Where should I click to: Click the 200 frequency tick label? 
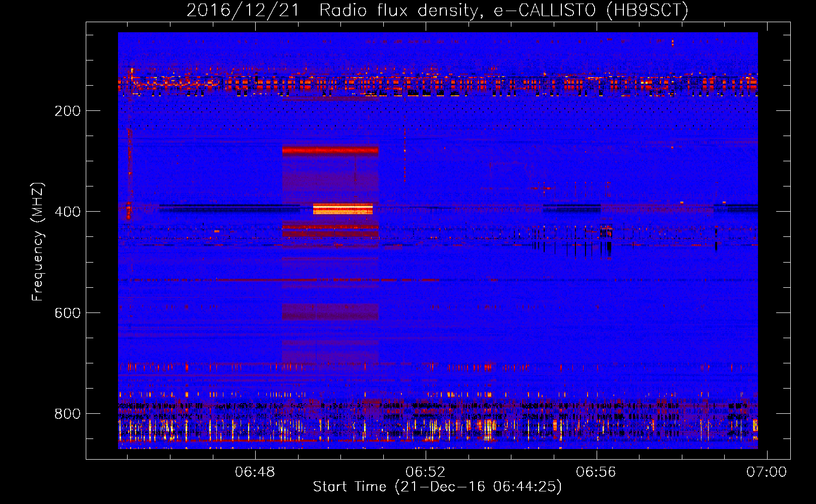68,111
